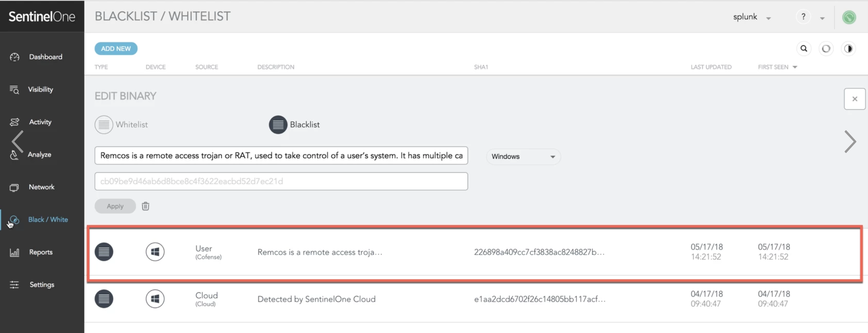Select the Blacklist radio option
This screenshot has width=868, height=333.
coord(278,124)
